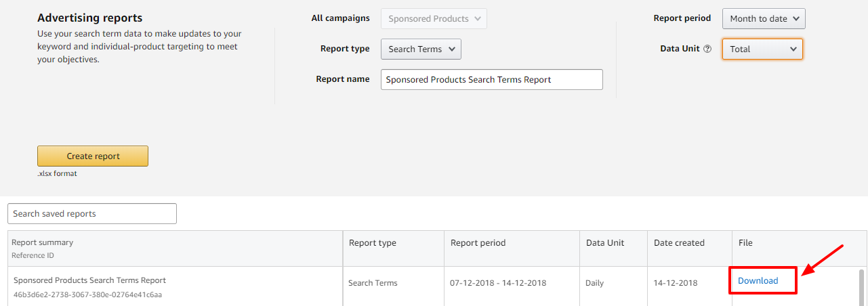This screenshot has width=868, height=306.
Task: Select the Sponsored Products Search Terms Report row title
Action: coord(89,280)
